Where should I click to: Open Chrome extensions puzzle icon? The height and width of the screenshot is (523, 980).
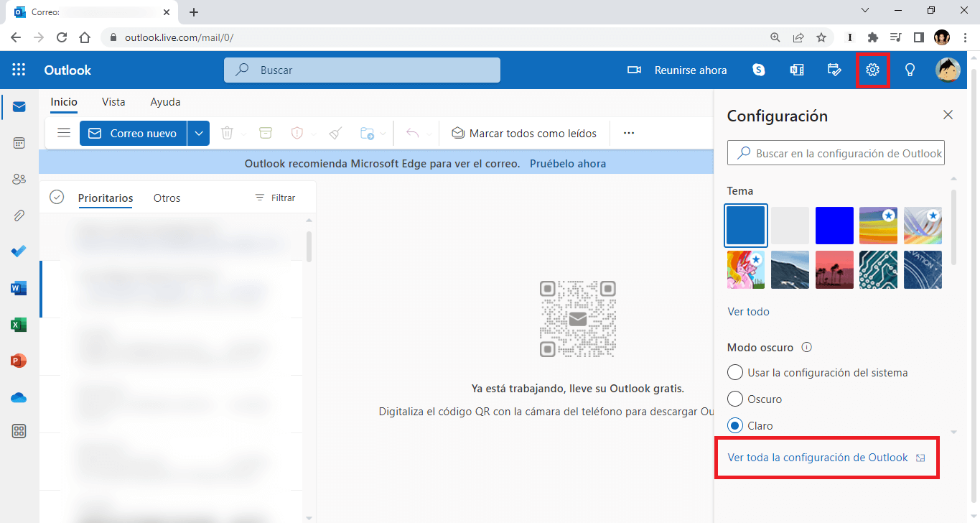pos(872,37)
